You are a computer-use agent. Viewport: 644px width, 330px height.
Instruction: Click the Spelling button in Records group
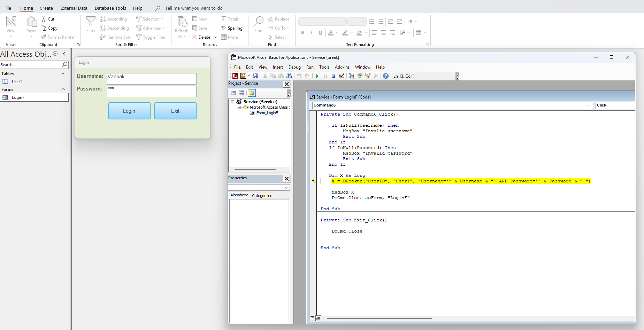pos(232,28)
